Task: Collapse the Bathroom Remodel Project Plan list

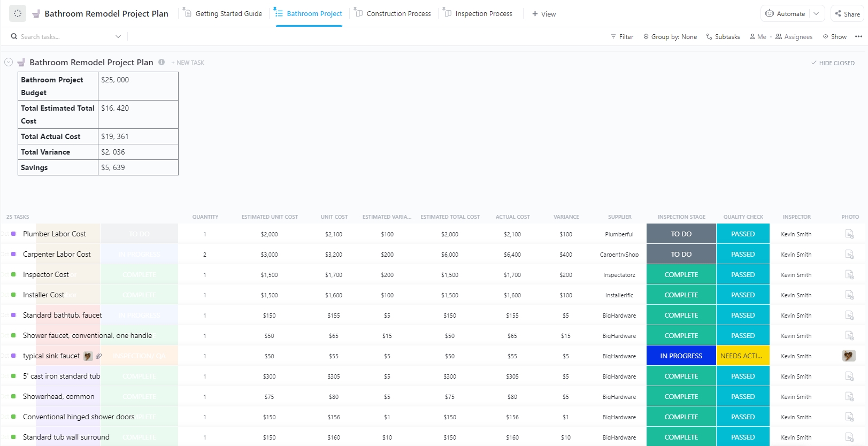Action: tap(9, 62)
